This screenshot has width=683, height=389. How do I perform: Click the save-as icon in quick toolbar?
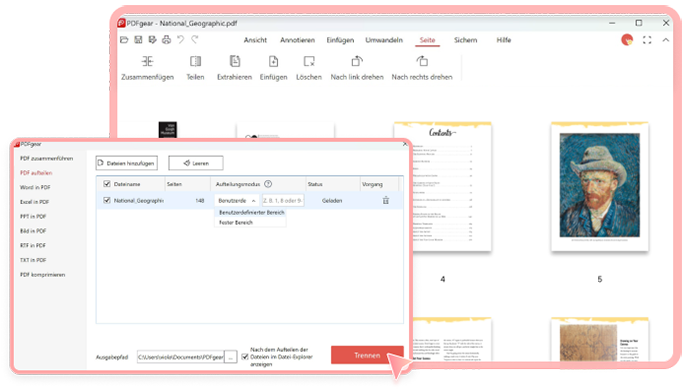[152, 40]
